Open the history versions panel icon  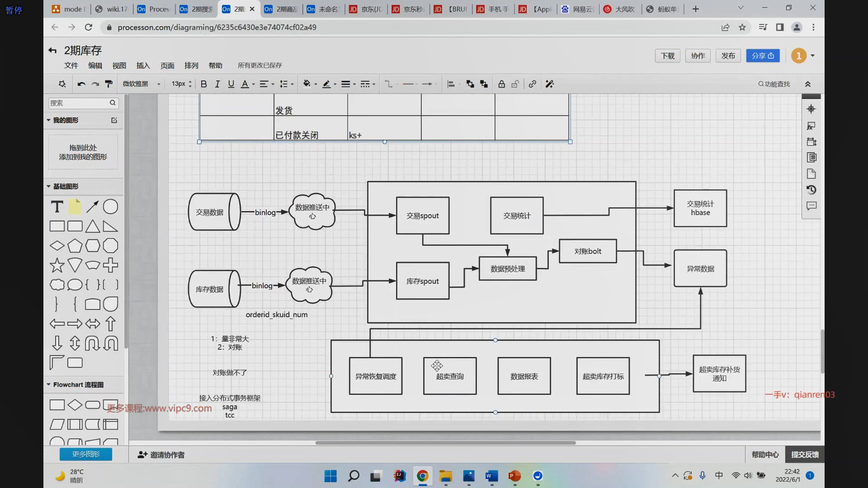pyautogui.click(x=811, y=190)
